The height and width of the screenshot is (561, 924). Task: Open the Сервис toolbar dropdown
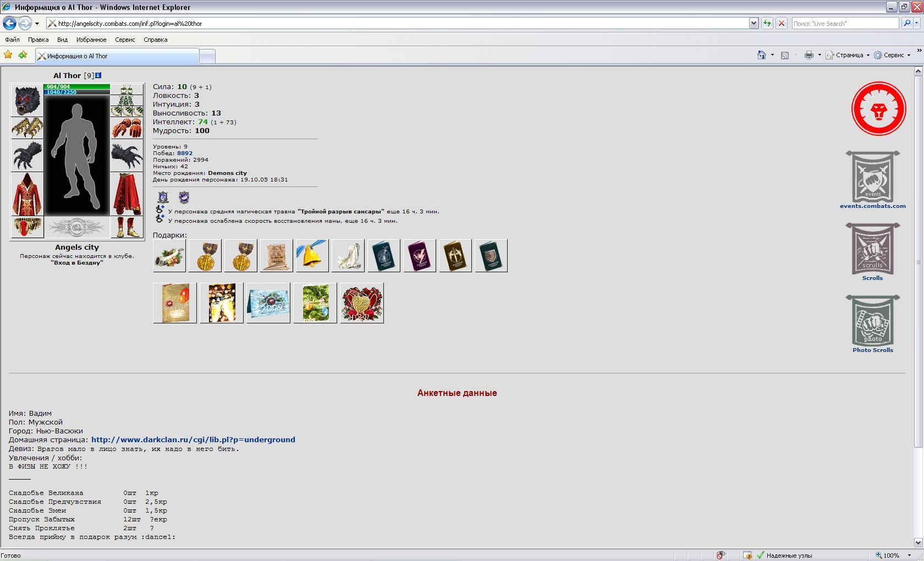coord(892,55)
